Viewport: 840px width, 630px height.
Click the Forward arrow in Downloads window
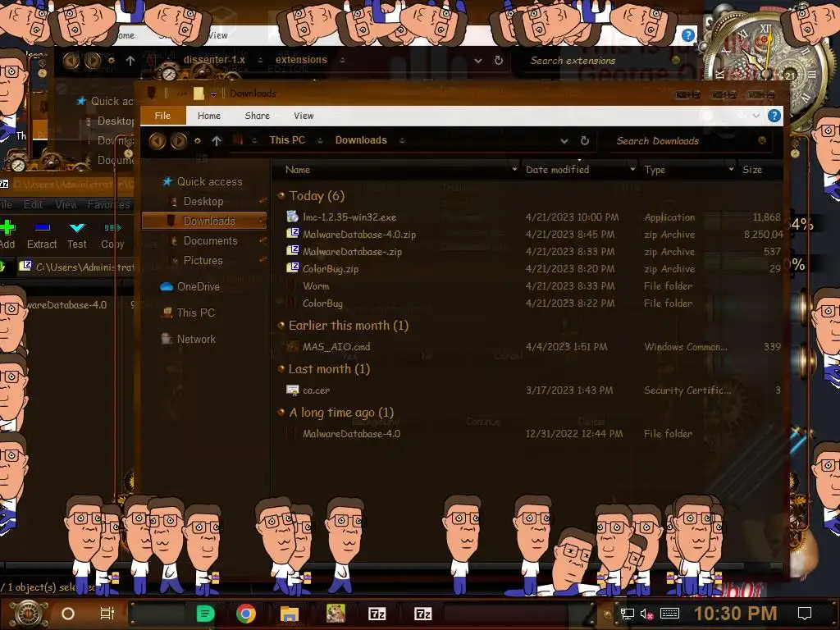click(179, 141)
